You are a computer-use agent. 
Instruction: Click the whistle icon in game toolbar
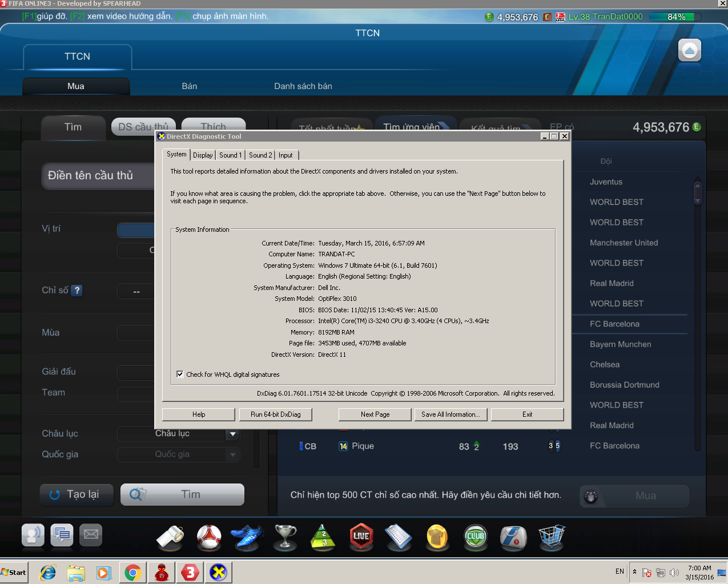(x=170, y=537)
